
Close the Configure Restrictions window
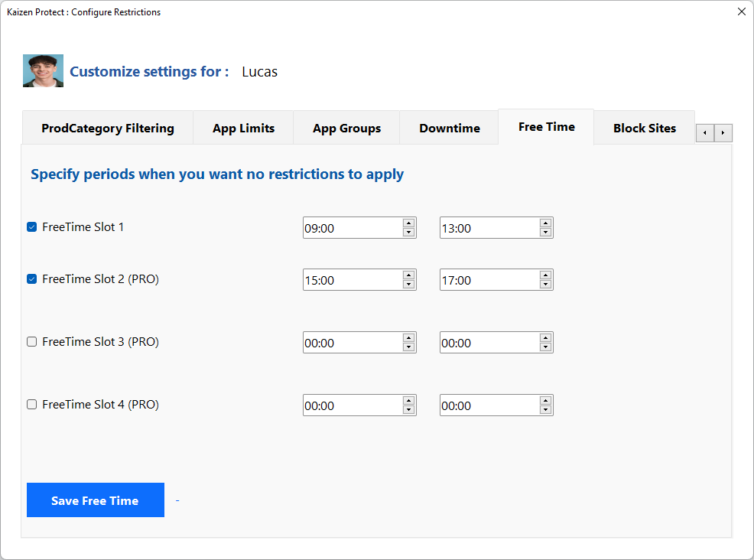[x=741, y=11]
